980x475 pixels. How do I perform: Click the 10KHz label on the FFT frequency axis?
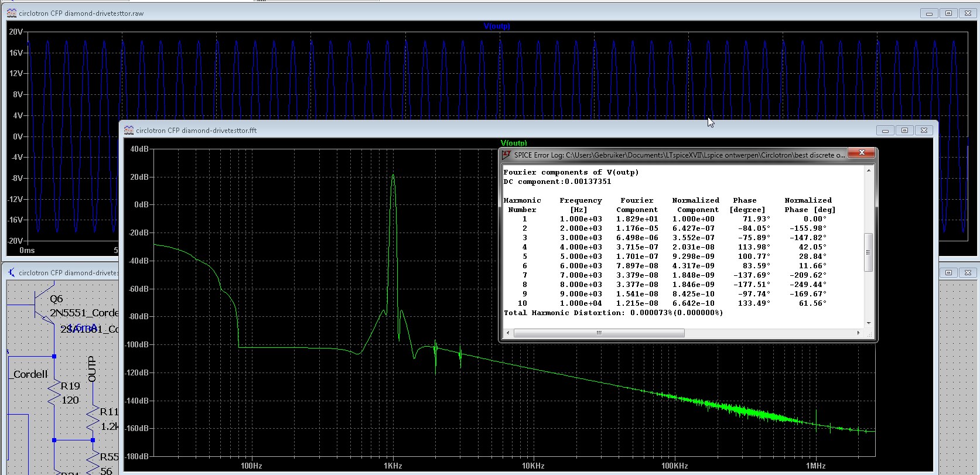[533, 466]
